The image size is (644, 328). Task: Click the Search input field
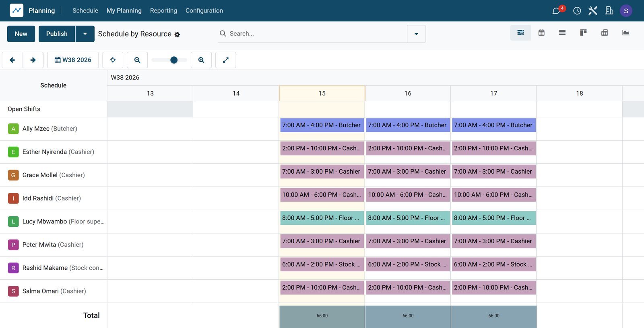(x=317, y=34)
